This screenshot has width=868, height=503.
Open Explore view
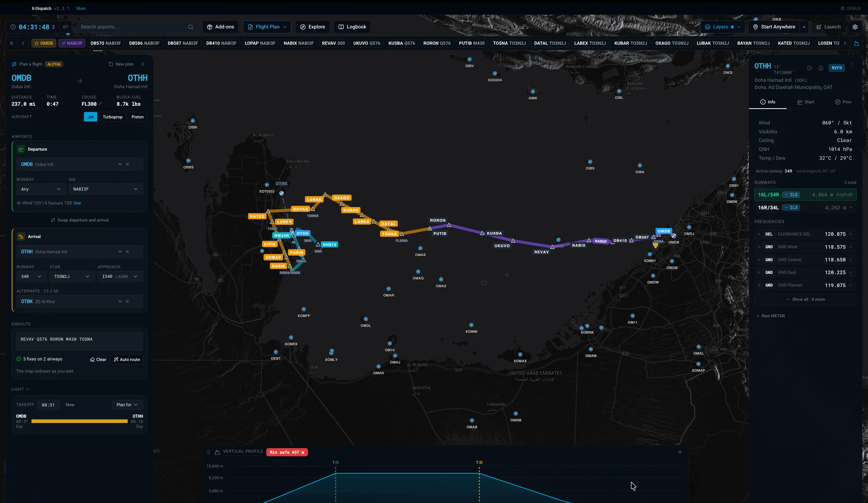pyautogui.click(x=312, y=27)
